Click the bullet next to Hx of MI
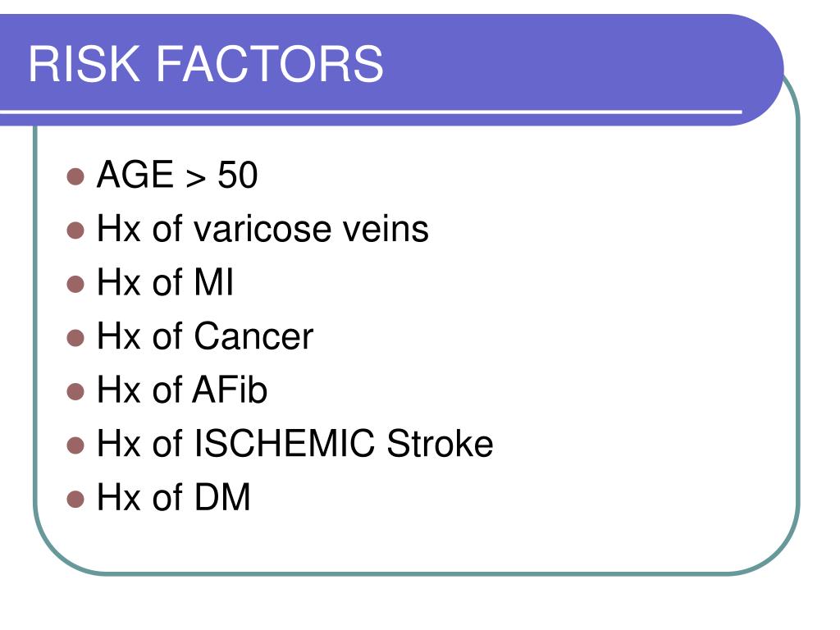This screenshot has height=630, width=840. [x=75, y=284]
